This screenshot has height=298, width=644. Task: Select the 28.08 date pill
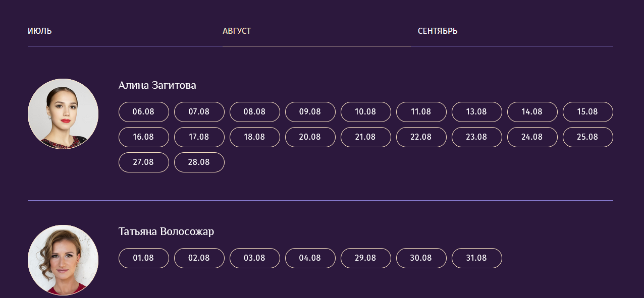click(x=199, y=162)
